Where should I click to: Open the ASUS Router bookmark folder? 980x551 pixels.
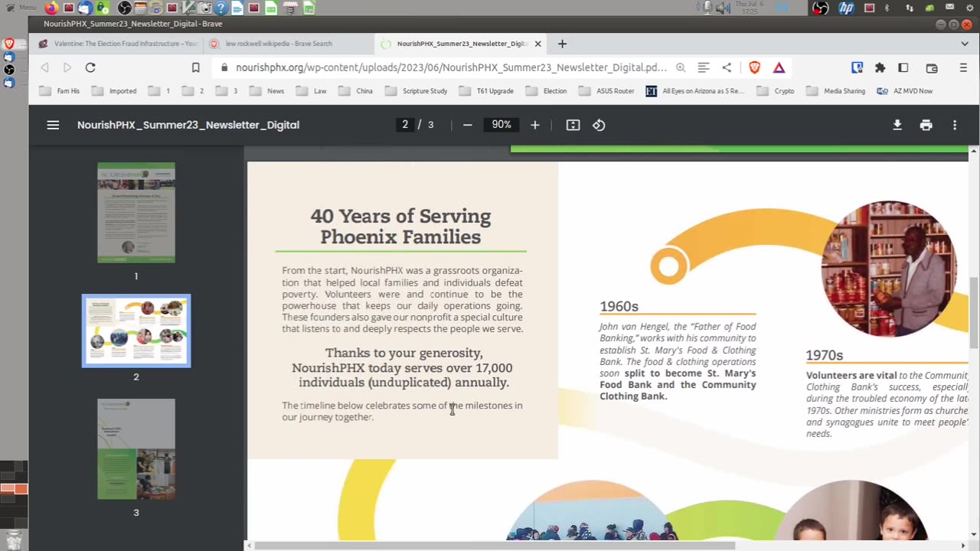click(x=607, y=91)
